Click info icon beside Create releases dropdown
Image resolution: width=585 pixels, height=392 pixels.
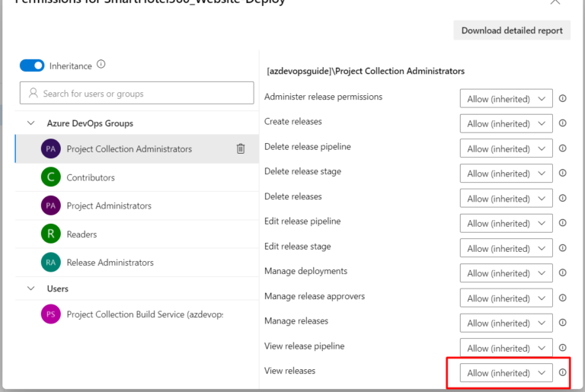563,123
